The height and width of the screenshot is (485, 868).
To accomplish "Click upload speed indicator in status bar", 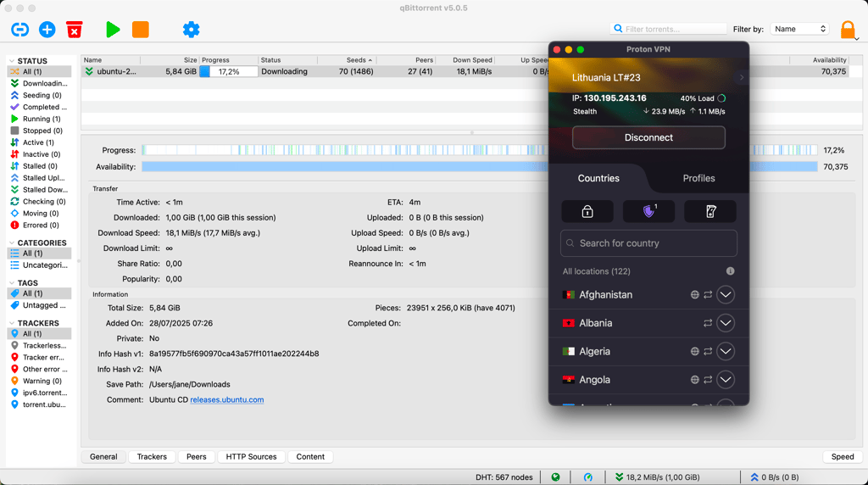I will coord(775,477).
